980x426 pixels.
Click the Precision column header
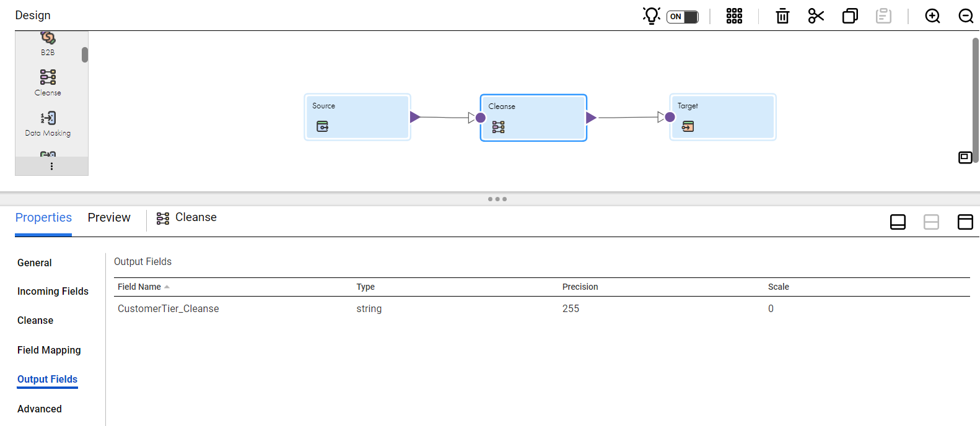pyautogui.click(x=580, y=287)
